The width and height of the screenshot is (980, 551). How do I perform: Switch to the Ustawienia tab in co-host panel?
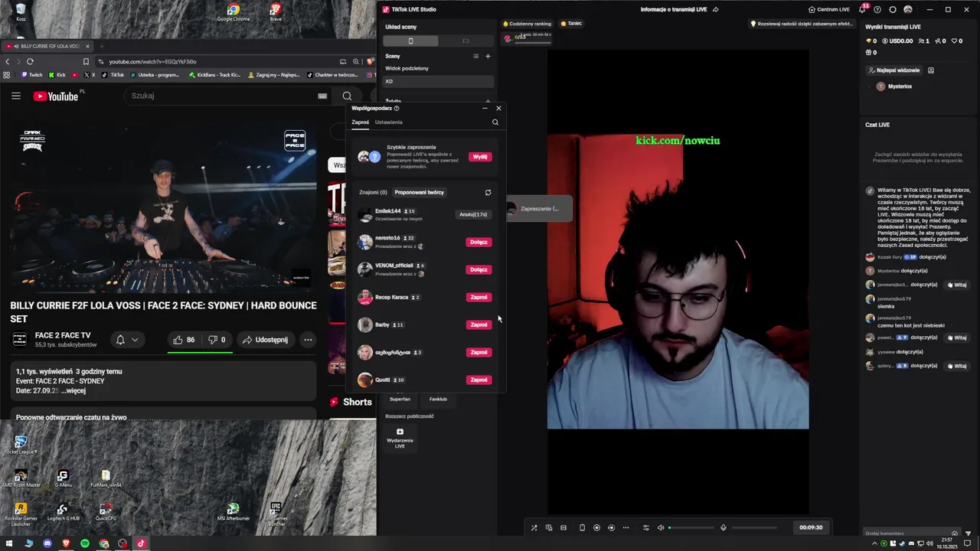pos(389,122)
